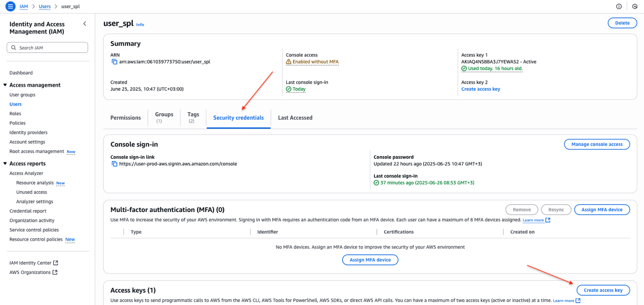Click the Create access key button
The height and width of the screenshot is (305, 644).
603,290
